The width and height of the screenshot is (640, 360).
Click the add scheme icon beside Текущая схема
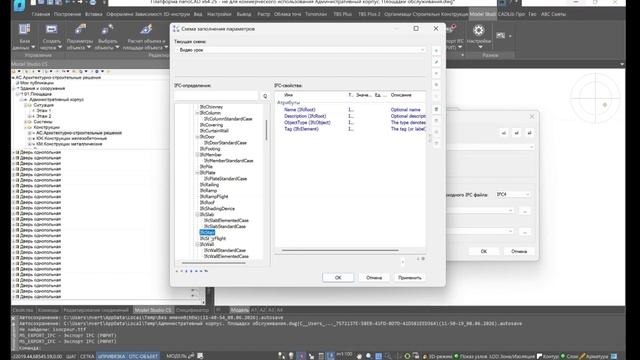pyautogui.click(x=436, y=51)
